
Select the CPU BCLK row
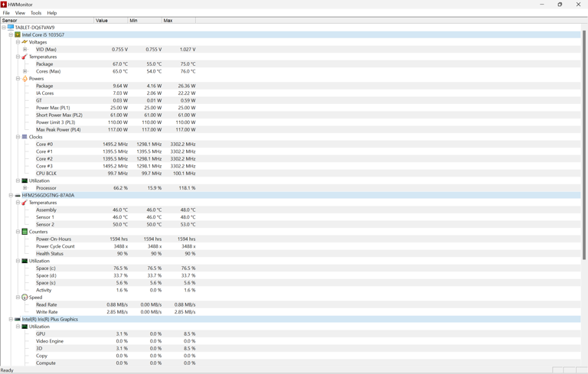(x=290, y=173)
